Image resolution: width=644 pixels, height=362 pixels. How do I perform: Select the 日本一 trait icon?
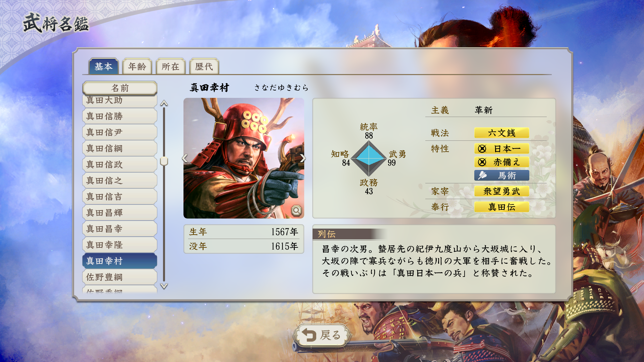point(482,149)
